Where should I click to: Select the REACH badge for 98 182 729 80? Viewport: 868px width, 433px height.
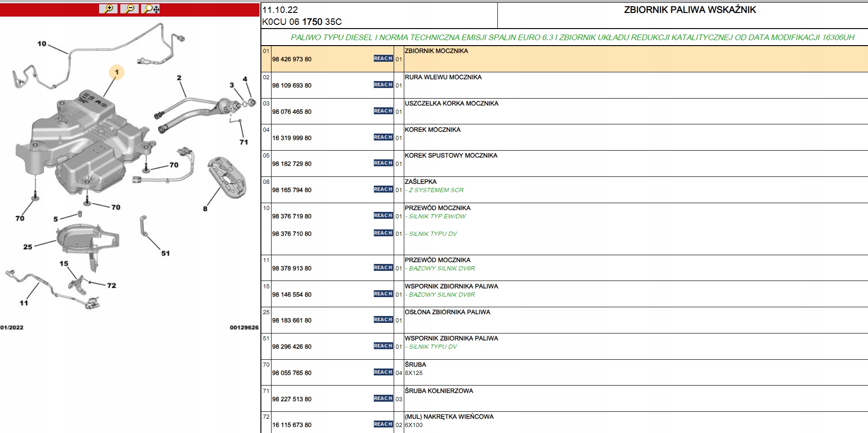[383, 163]
